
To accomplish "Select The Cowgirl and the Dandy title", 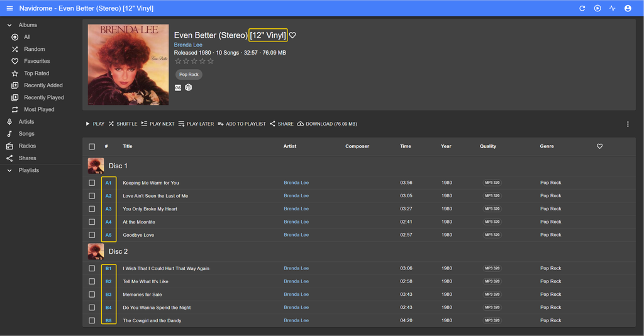I will pos(152,320).
